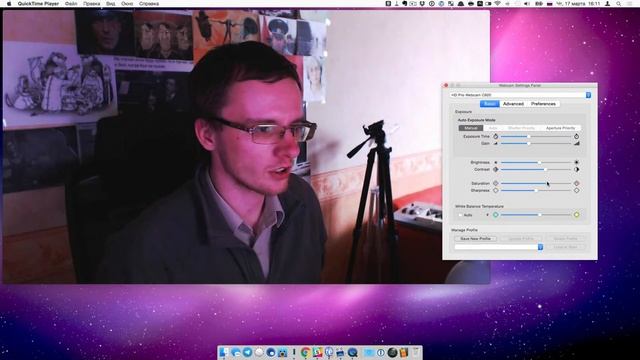Click the maximum exposure time stopwatch icon
This screenshot has height=360, width=640.
pyautogui.click(x=576, y=136)
